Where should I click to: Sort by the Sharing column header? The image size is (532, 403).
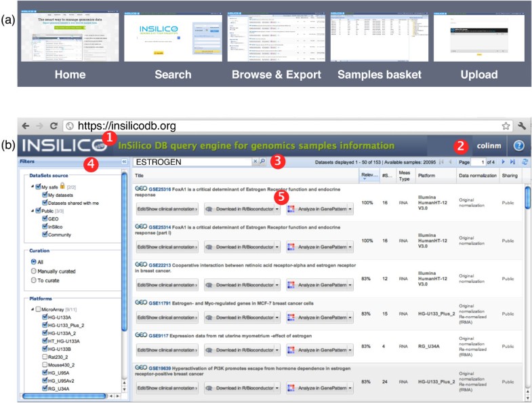coord(510,176)
